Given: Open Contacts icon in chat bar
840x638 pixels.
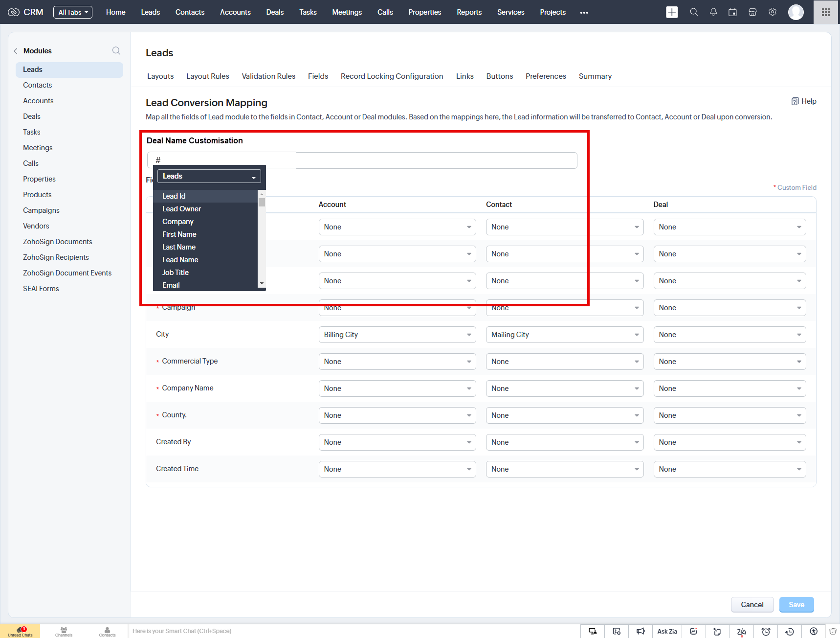Looking at the screenshot, I should pos(107,631).
